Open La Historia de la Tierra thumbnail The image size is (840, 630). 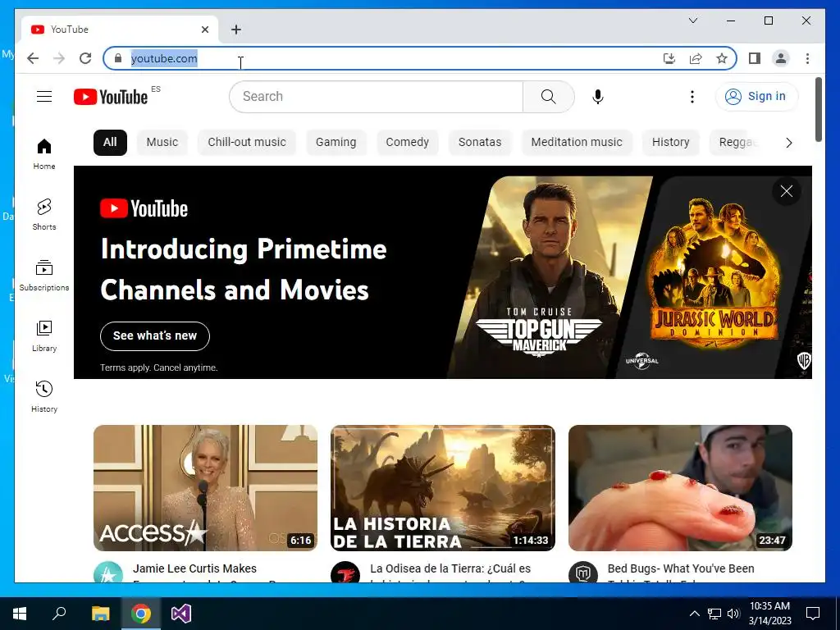pos(442,488)
